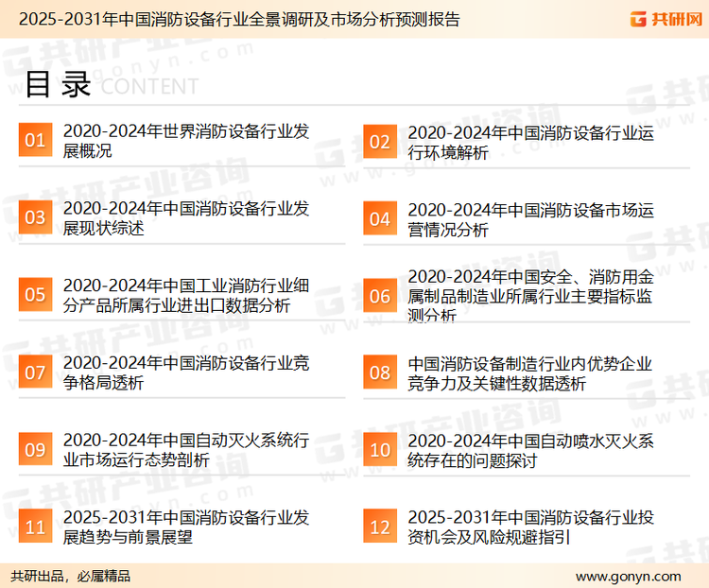
Task: Select the orange 04 chapter number box
Action: click(380, 218)
